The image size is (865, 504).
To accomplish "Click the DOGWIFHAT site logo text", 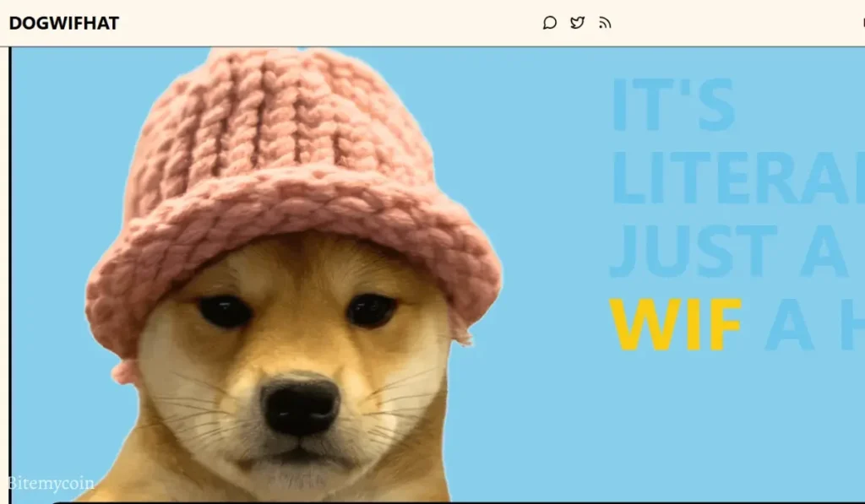I will tap(63, 24).
